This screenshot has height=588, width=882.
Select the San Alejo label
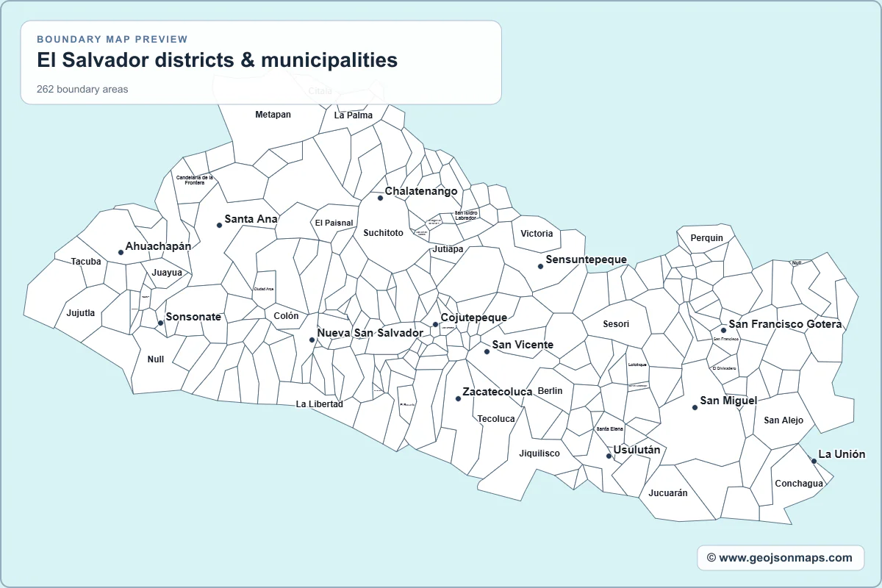784,420
